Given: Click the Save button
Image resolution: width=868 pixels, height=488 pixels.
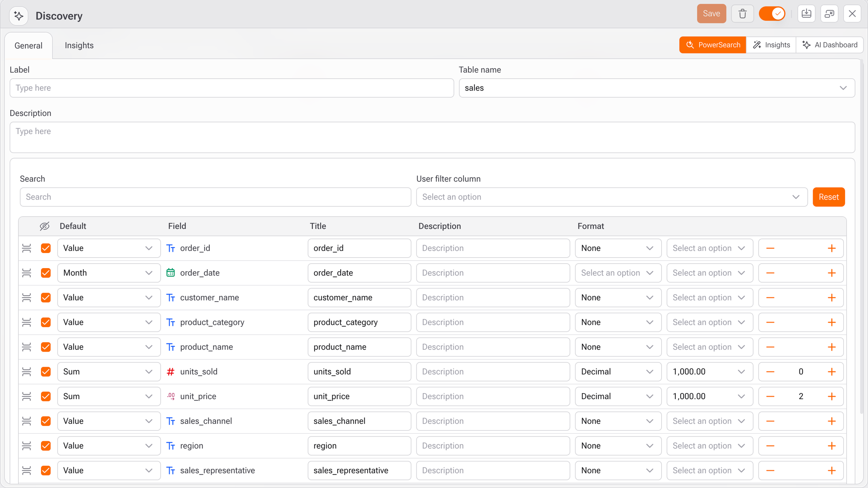Looking at the screenshot, I should (711, 14).
